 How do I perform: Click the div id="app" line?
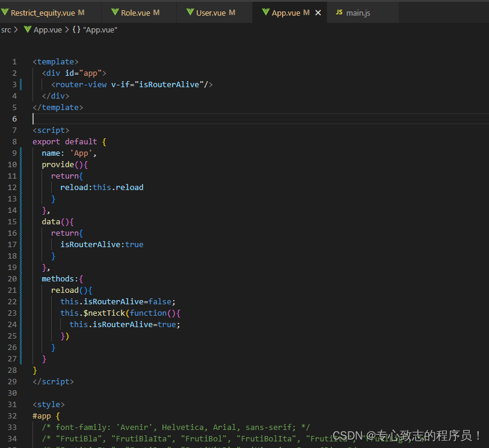tap(74, 73)
